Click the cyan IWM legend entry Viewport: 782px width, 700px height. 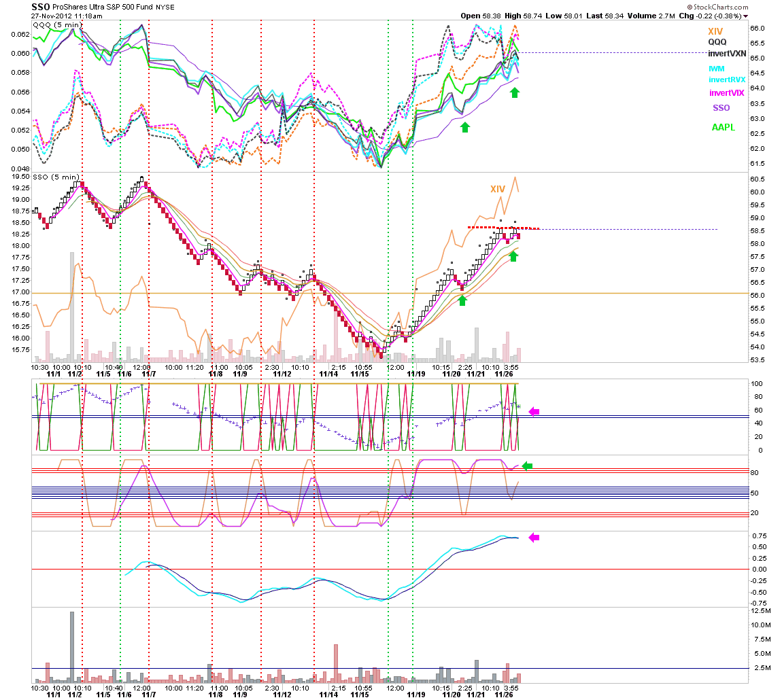coord(717,69)
